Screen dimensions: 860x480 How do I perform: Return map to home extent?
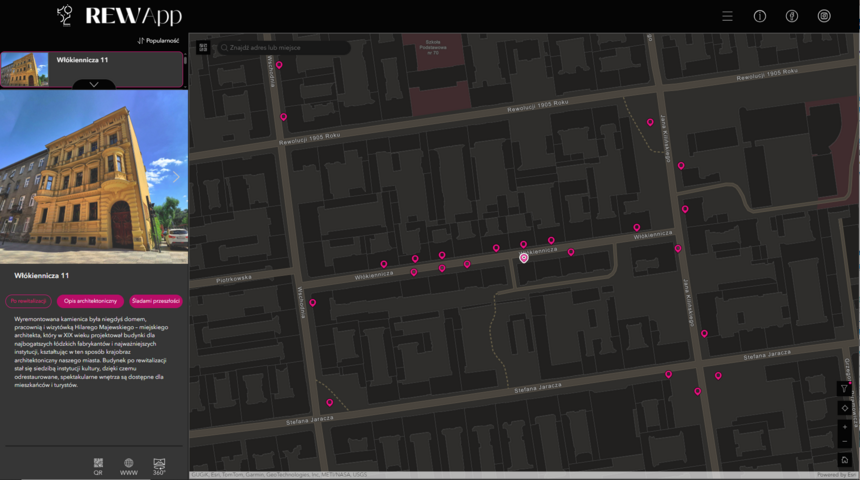[x=845, y=459]
